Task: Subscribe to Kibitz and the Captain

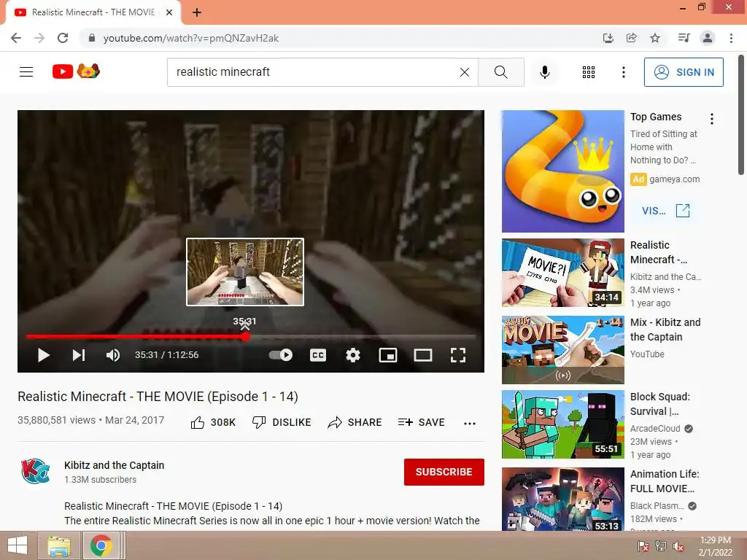Action: [x=444, y=472]
